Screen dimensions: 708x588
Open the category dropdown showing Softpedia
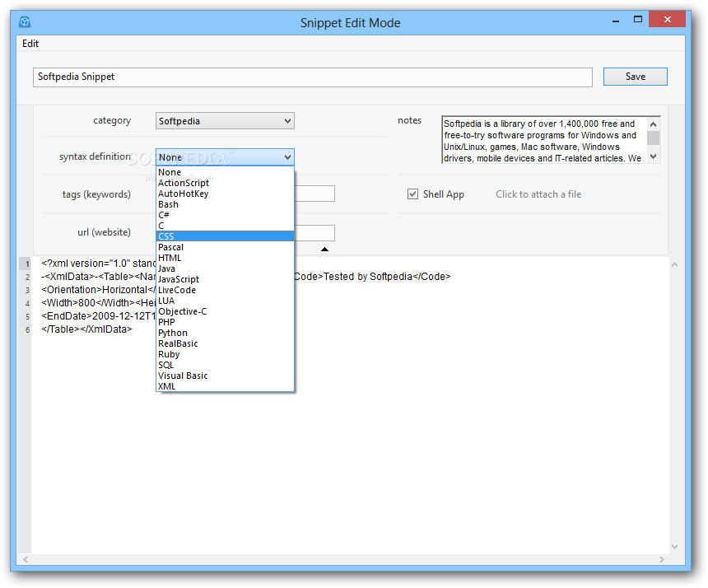tap(225, 120)
